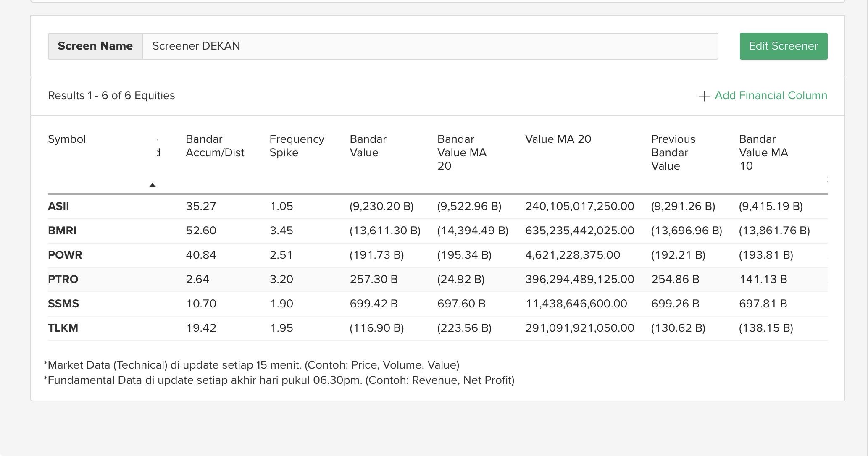Screen dimensions: 868x456
Task: Open the SSMS stock symbol
Action: coord(63,304)
